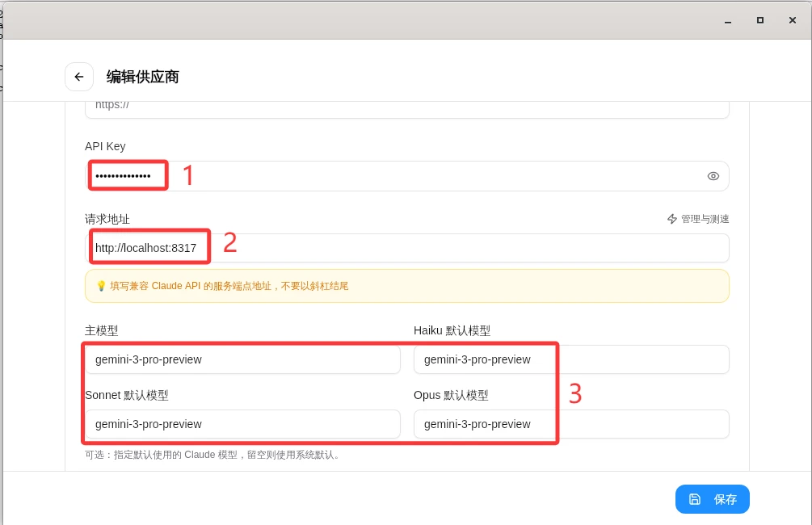Click the Sonnet 默认模型 label
The width and height of the screenshot is (812, 525).
coord(126,395)
